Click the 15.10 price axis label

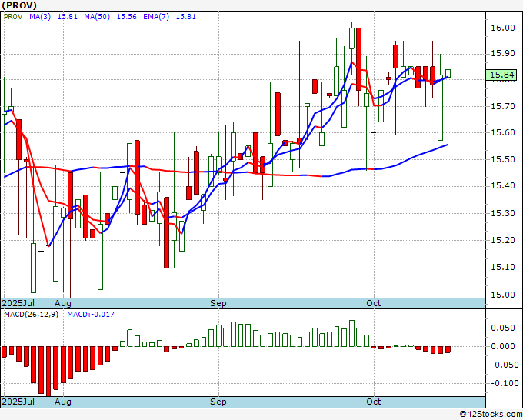click(503, 267)
